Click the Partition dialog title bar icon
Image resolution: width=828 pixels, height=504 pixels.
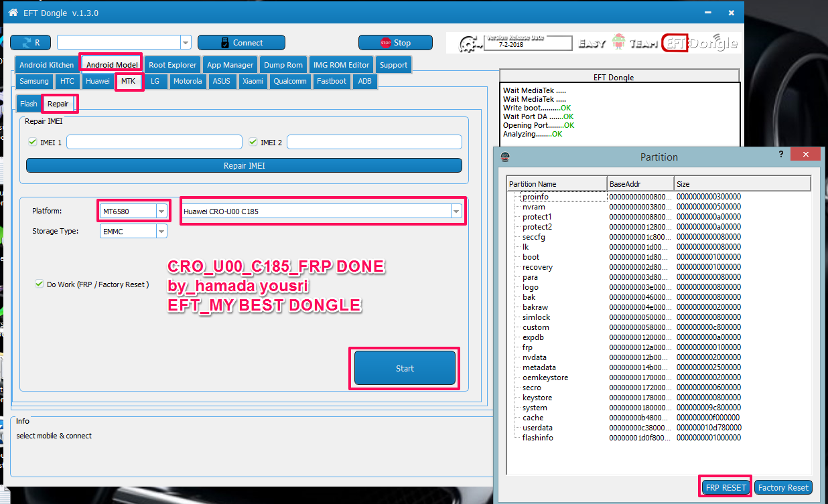504,157
